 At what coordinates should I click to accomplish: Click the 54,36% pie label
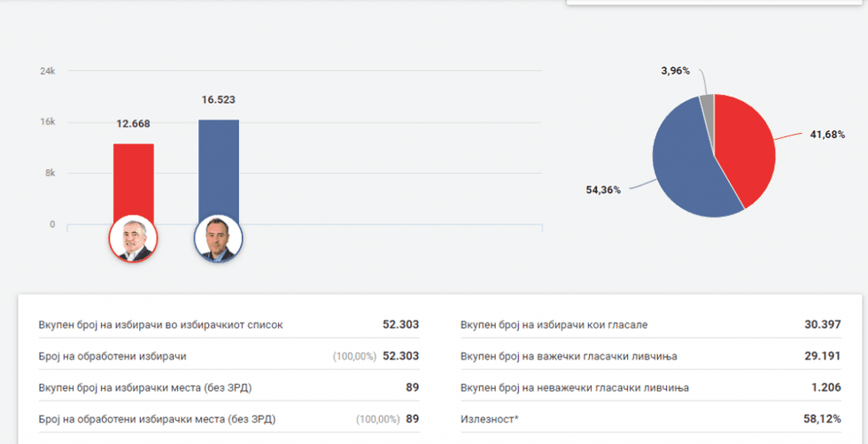click(x=603, y=190)
